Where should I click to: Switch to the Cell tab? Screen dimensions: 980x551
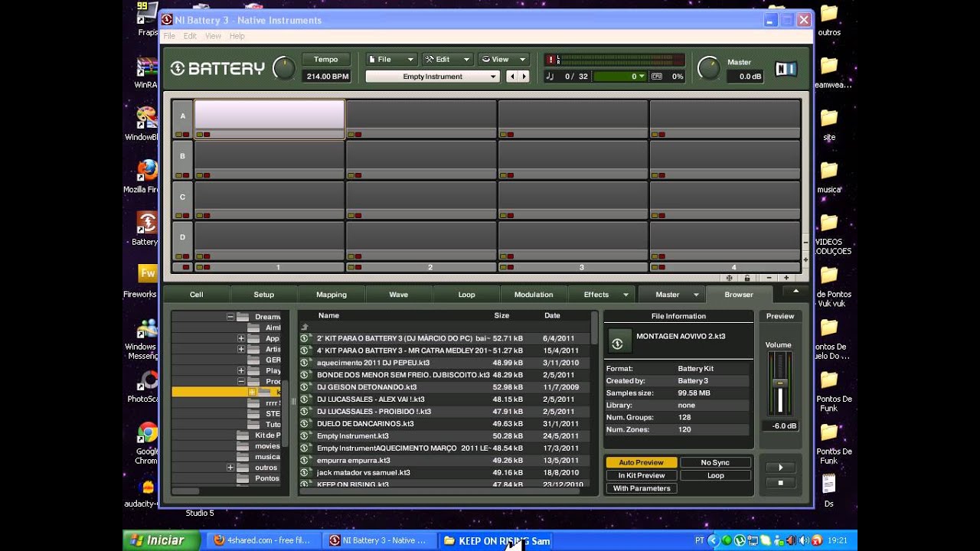pos(196,295)
